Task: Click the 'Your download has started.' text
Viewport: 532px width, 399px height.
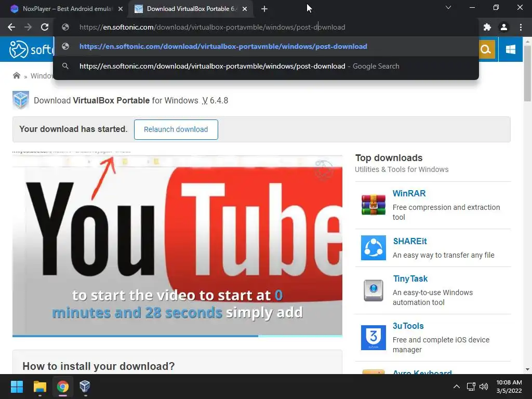Action: click(x=73, y=129)
